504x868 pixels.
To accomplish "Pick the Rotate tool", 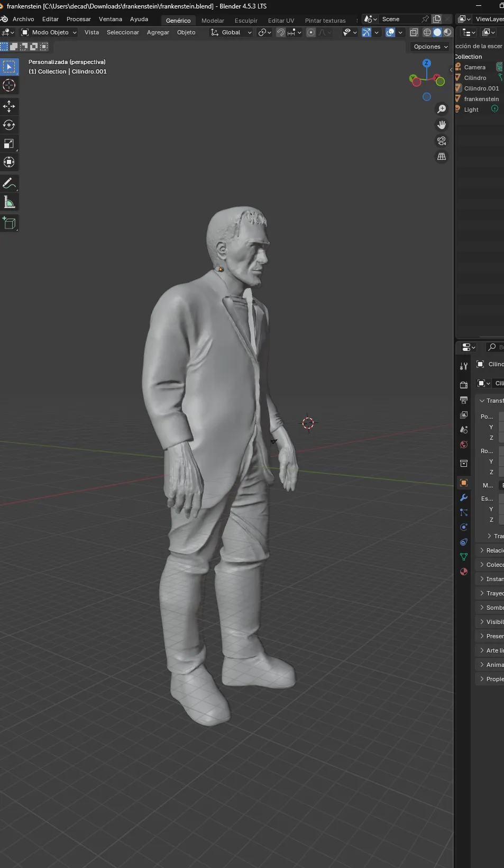I will (9, 125).
